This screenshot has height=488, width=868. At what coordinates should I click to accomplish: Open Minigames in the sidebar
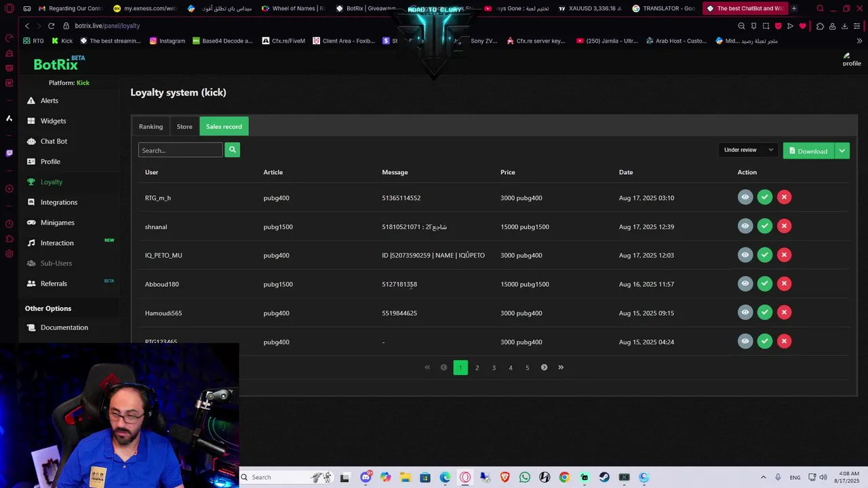coord(57,222)
